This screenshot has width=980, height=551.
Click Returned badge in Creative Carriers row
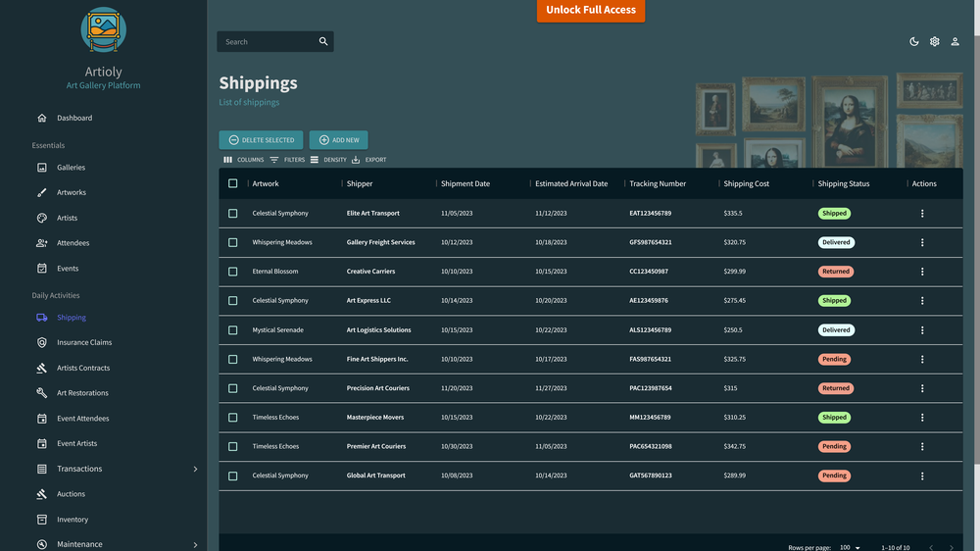click(836, 272)
